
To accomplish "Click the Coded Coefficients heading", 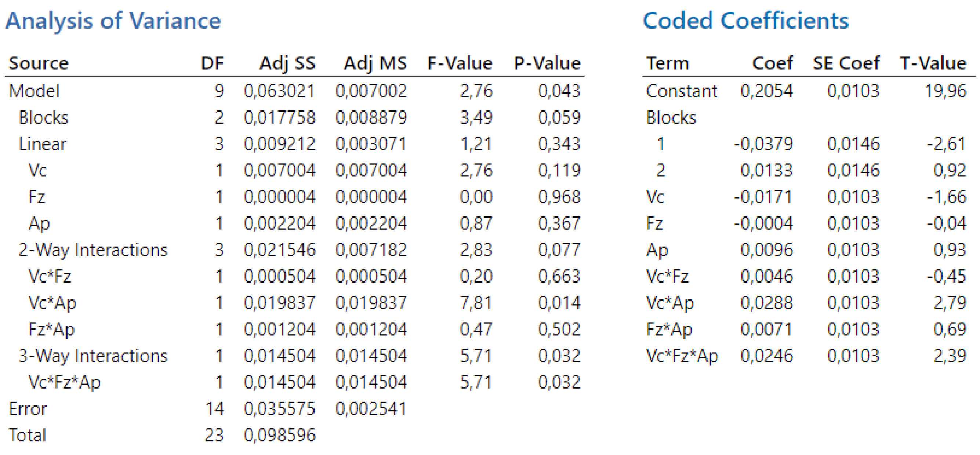I will [x=746, y=21].
